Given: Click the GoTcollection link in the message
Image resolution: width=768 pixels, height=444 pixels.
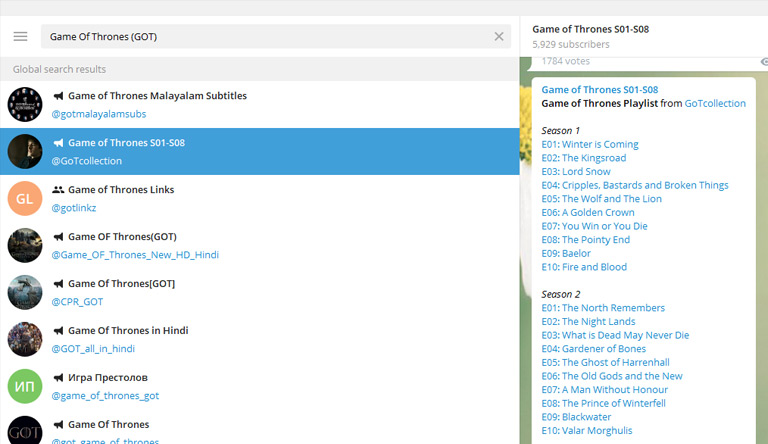Looking at the screenshot, I should [715, 104].
